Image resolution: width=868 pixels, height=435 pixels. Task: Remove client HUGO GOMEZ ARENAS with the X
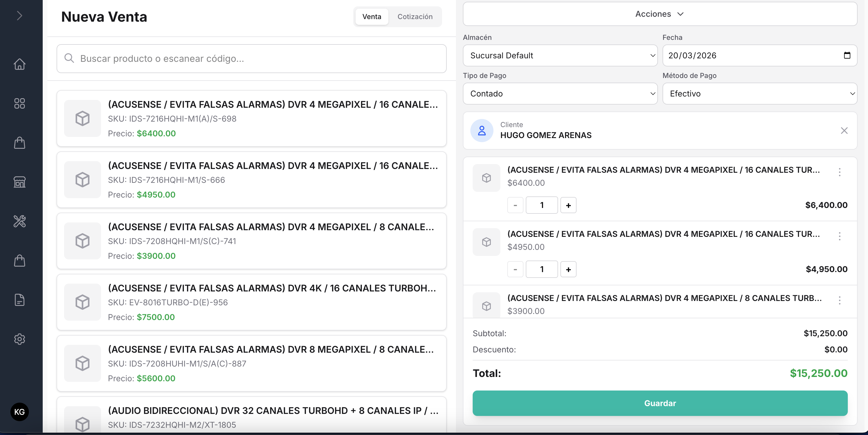844,131
